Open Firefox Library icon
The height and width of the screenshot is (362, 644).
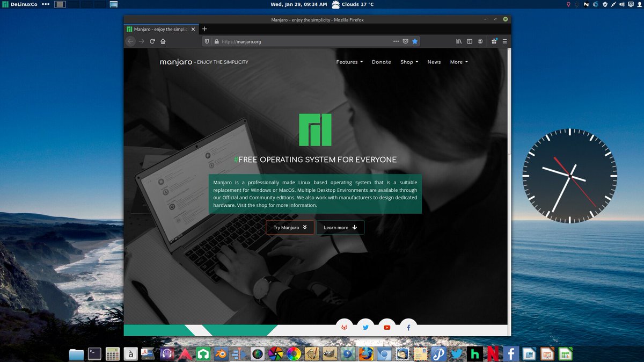pyautogui.click(x=459, y=41)
